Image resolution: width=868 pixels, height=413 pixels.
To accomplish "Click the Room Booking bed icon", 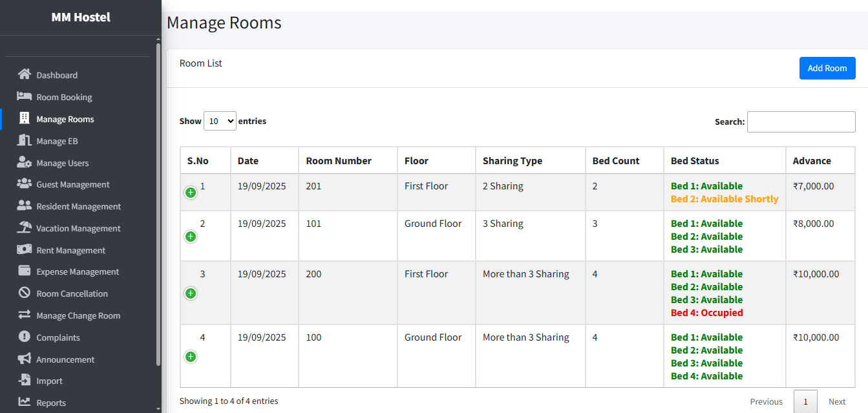I will tap(25, 96).
